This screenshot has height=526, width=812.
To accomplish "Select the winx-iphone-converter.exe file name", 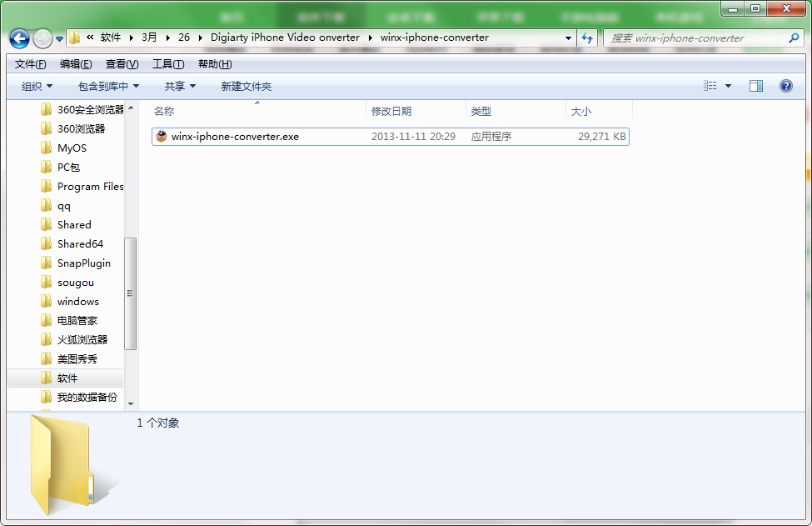I will click(235, 137).
